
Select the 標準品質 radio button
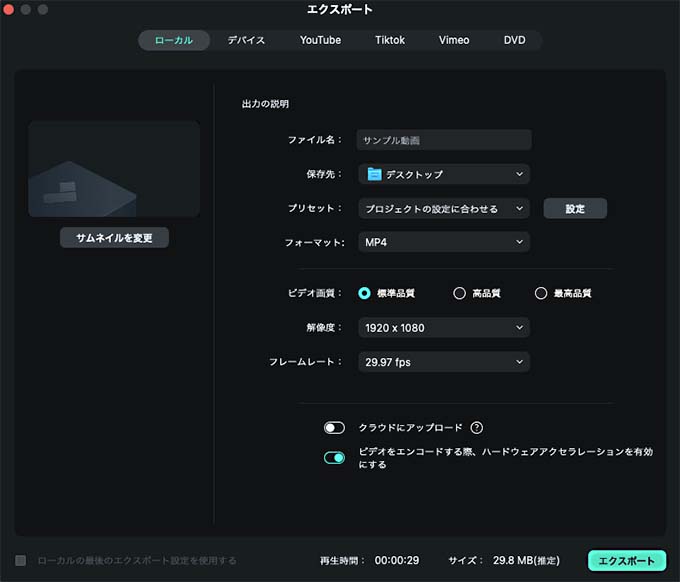tap(364, 294)
